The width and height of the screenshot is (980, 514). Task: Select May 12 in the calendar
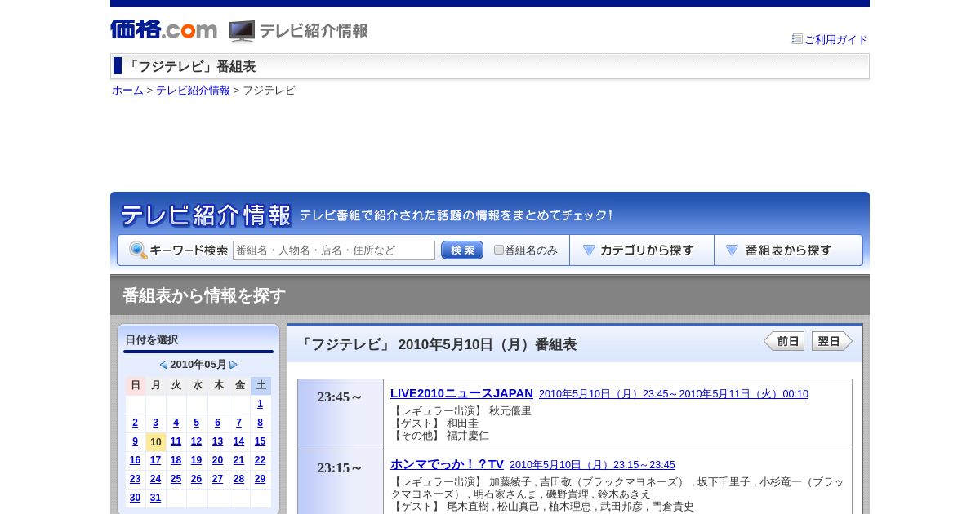(196, 441)
